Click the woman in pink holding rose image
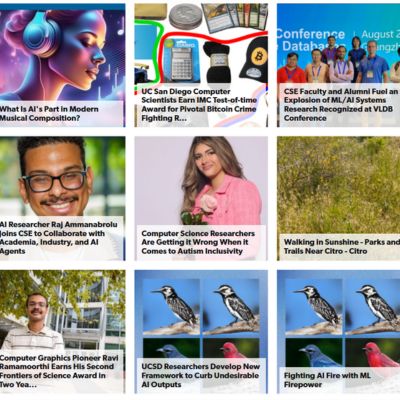This screenshot has width=400, height=400. pyautogui.click(x=201, y=181)
